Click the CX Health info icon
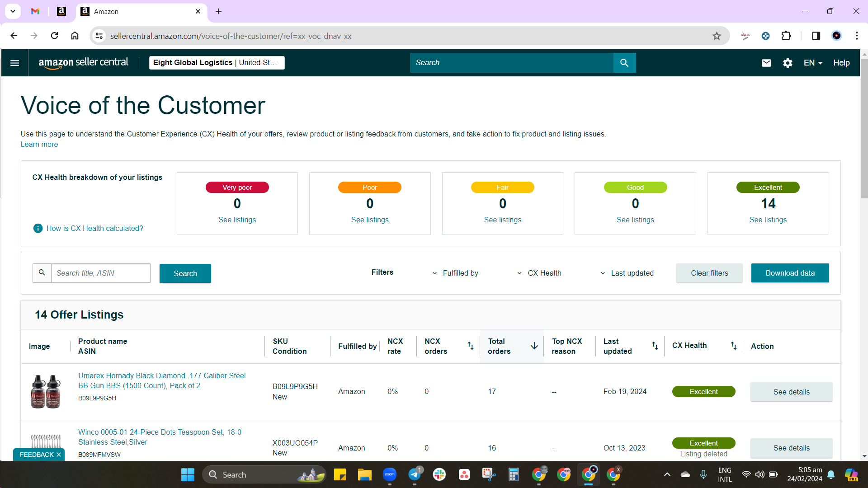Screen dimensions: 868x488 tap(38, 228)
